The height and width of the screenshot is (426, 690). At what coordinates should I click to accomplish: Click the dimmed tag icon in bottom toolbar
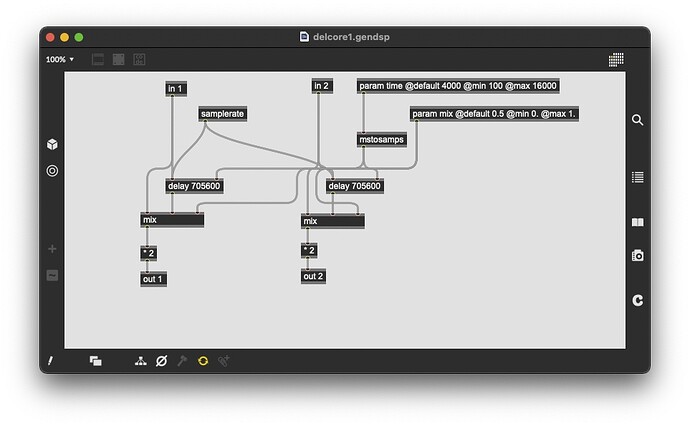224,361
